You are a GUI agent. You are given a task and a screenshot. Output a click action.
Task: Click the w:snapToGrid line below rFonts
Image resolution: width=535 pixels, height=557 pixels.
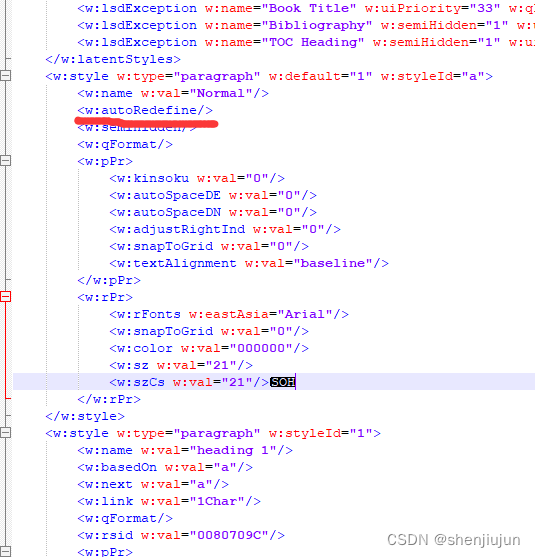(x=209, y=331)
